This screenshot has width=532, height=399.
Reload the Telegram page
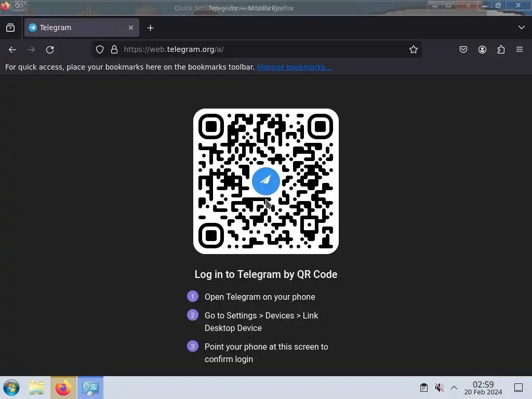point(50,49)
